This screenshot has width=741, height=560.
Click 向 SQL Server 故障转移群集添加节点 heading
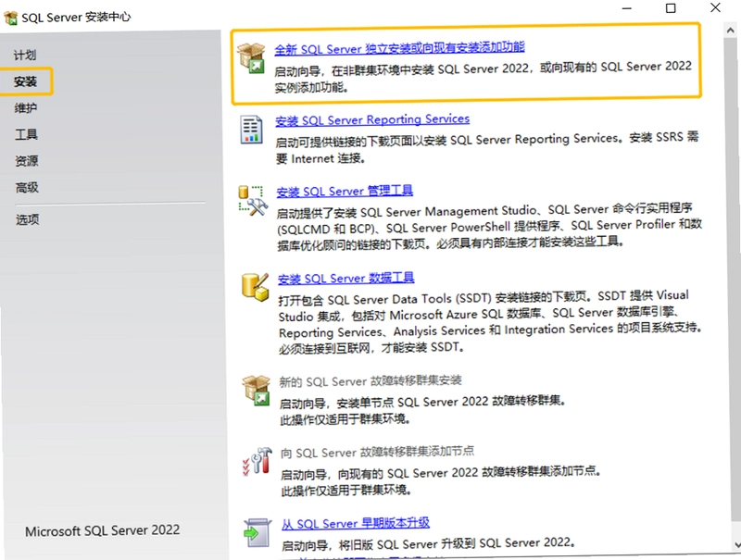[377, 453]
